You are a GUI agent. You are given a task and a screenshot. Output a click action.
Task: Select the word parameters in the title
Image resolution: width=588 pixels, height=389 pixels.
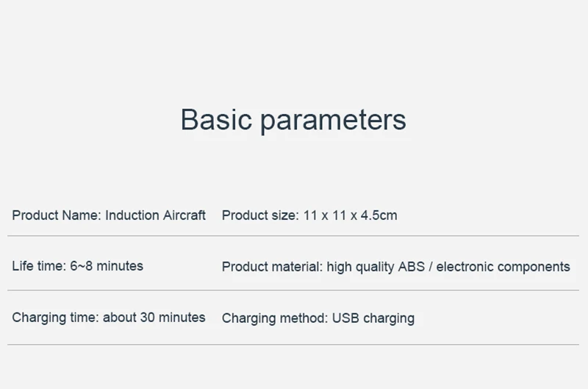(334, 121)
